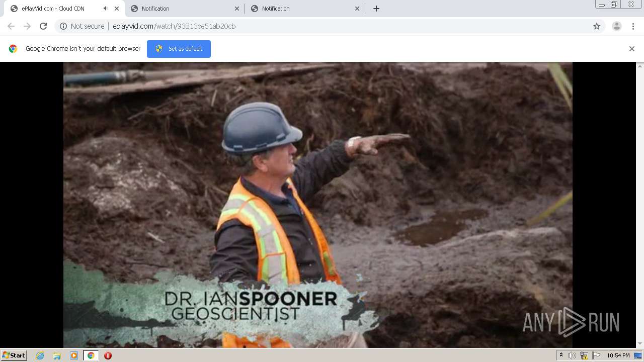Restore down the Chrome window
This screenshot has height=362, width=644.
coord(614,5)
